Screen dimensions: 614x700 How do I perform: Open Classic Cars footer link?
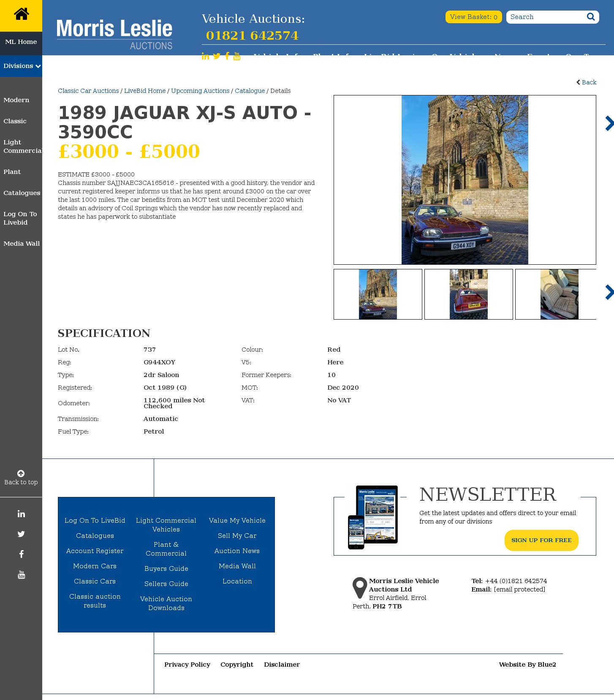[95, 581]
